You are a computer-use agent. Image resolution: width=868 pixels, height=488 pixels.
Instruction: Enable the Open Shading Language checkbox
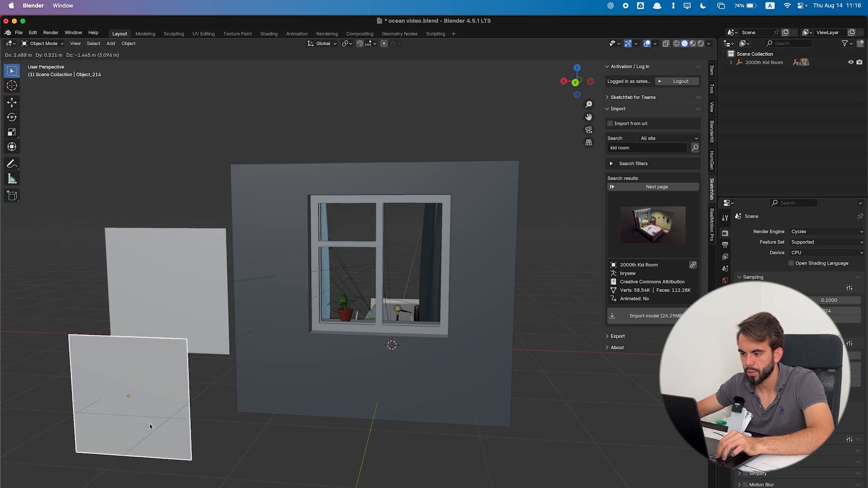click(791, 263)
